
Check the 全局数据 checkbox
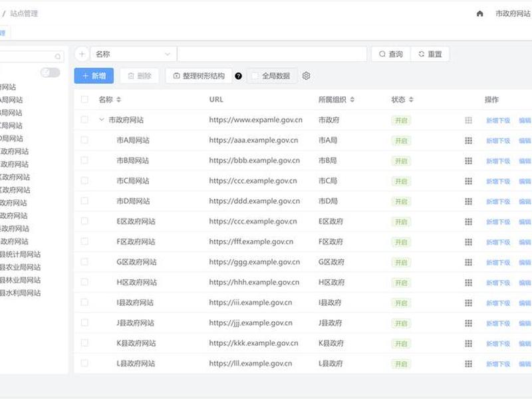coord(255,76)
